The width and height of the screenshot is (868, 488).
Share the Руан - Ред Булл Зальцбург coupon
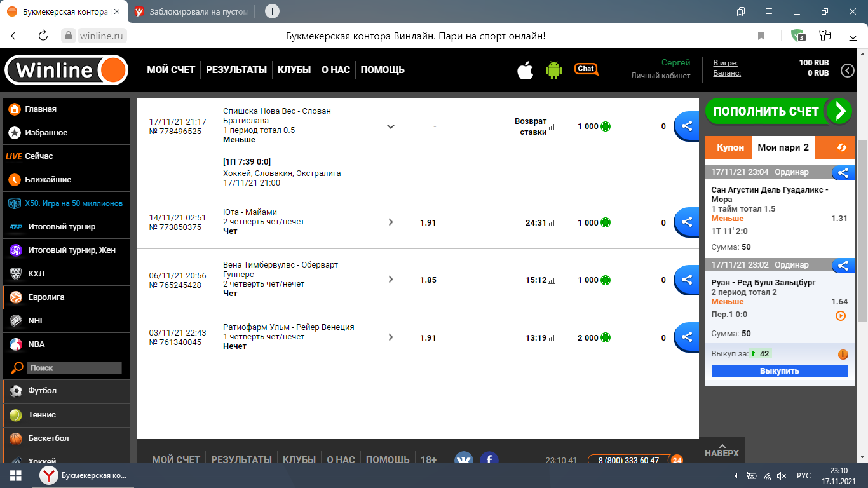tap(843, 265)
